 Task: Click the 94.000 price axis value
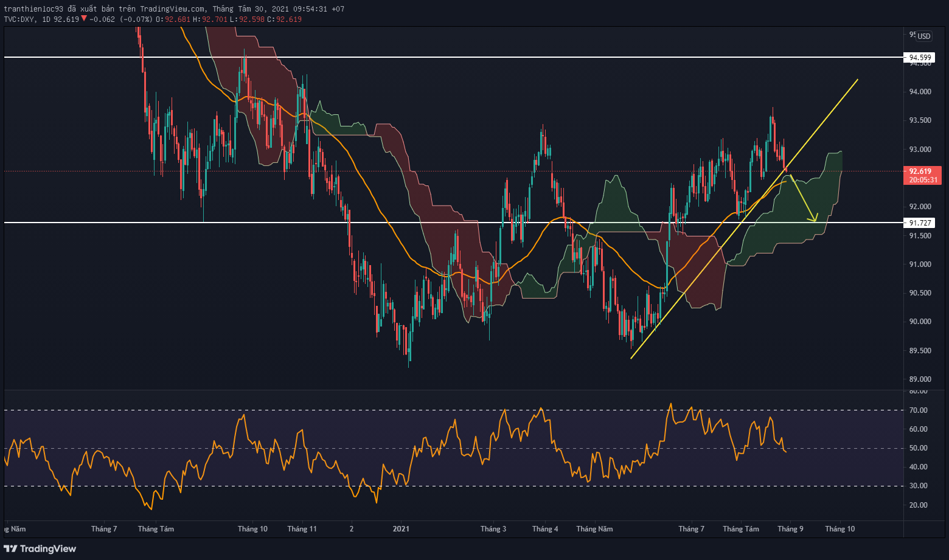(x=920, y=92)
